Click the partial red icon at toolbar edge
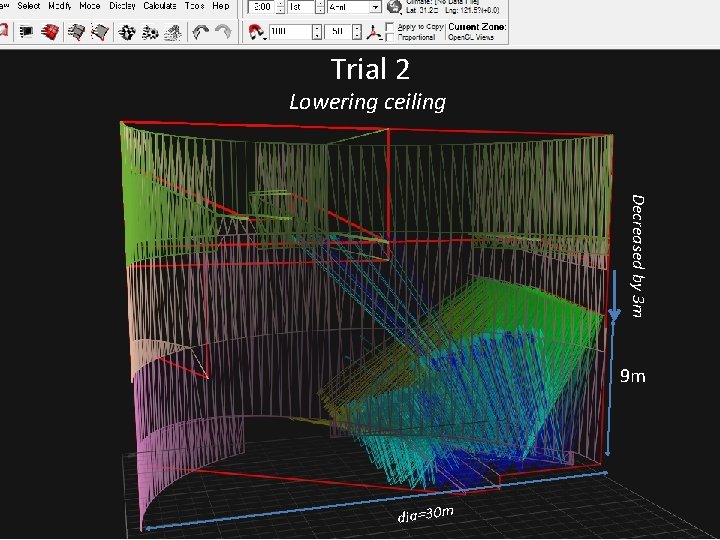The width and height of the screenshot is (720, 540). [4, 32]
